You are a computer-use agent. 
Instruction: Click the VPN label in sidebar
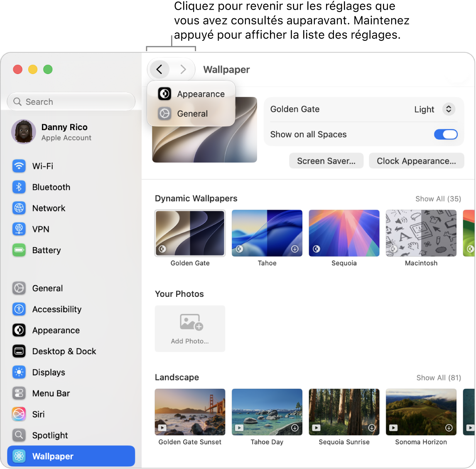pyautogui.click(x=41, y=229)
